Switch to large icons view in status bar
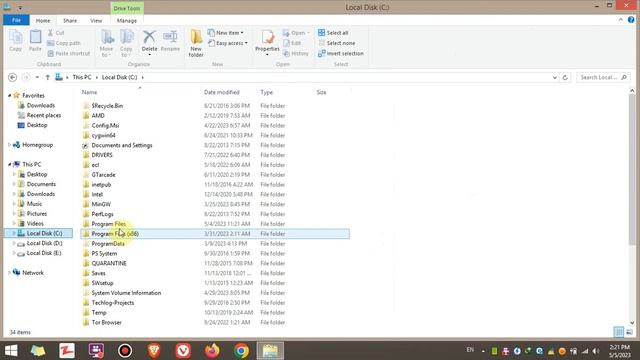 pyautogui.click(x=629, y=332)
